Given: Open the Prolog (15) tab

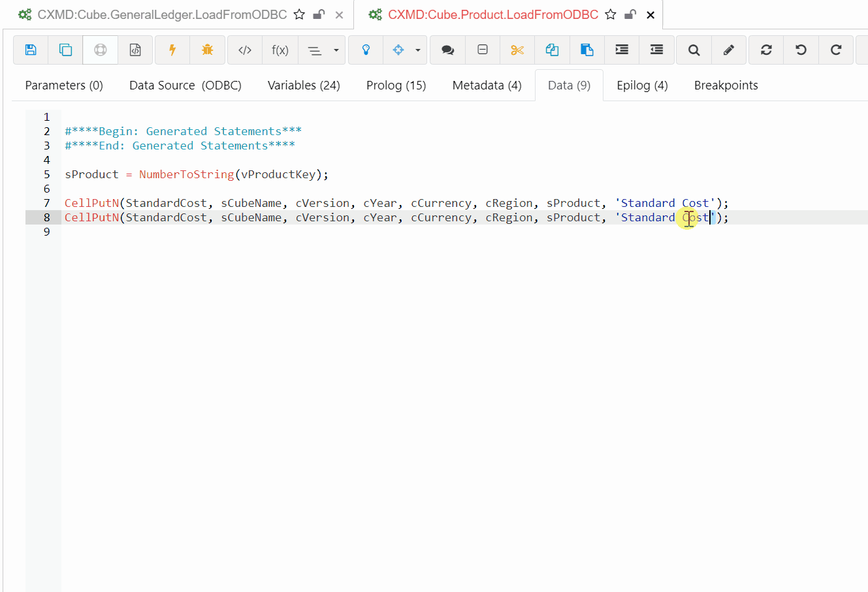Looking at the screenshot, I should pos(396,86).
